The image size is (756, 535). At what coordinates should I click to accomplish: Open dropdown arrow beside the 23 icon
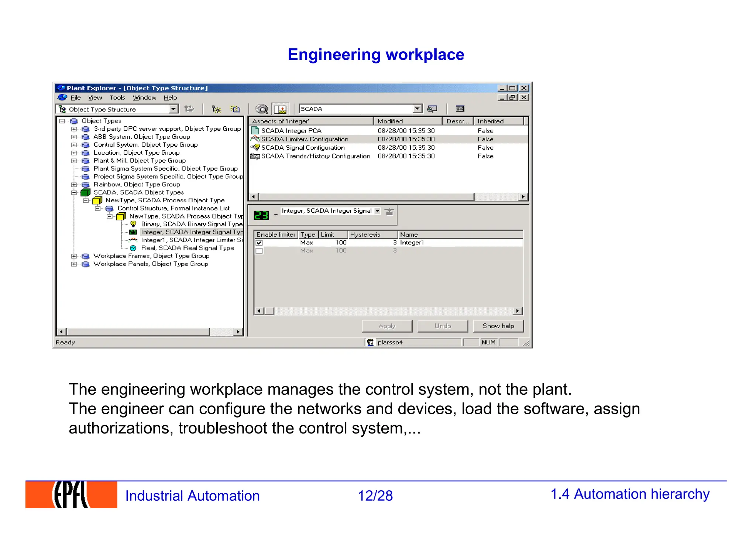coord(276,215)
